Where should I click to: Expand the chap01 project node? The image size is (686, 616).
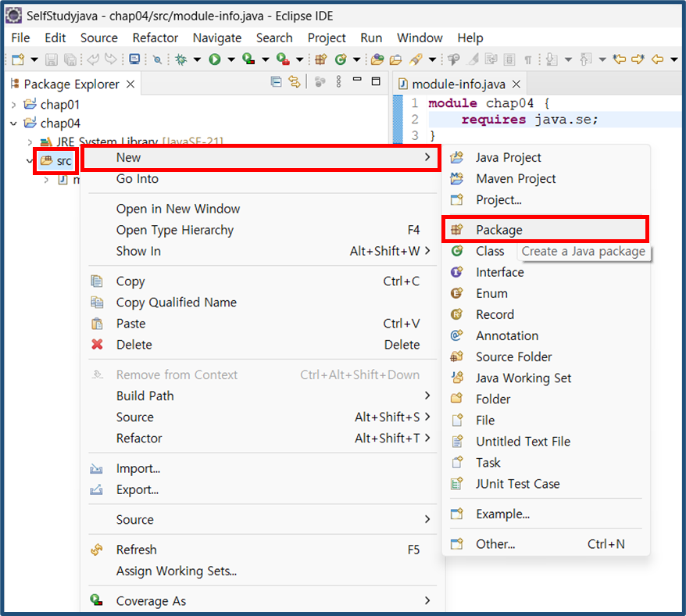click(13, 105)
